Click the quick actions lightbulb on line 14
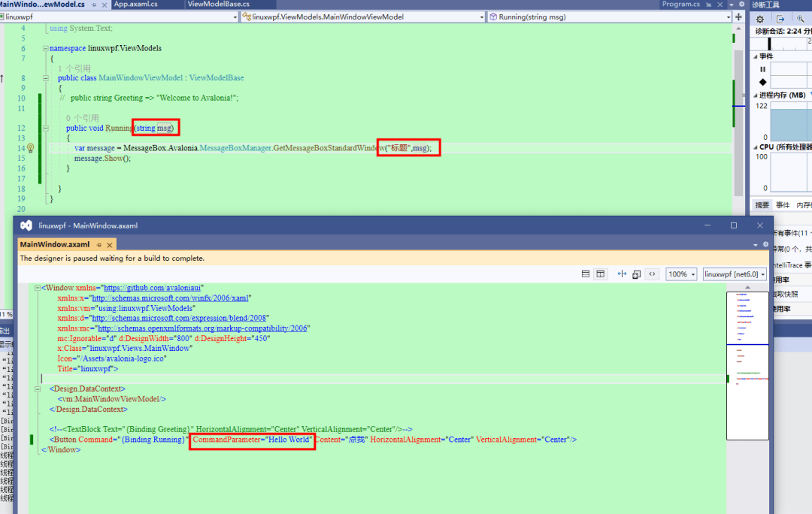 31,147
